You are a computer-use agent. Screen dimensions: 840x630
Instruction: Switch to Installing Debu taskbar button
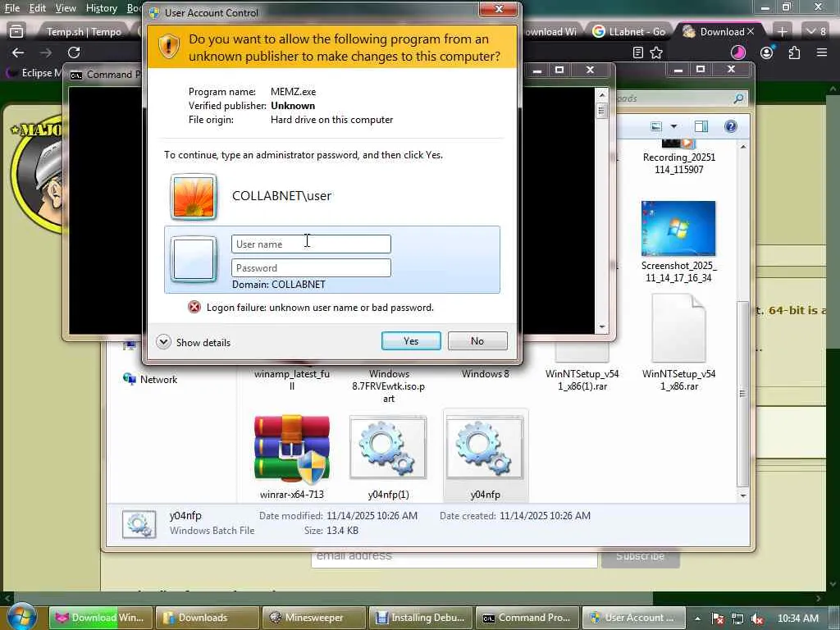(421, 618)
